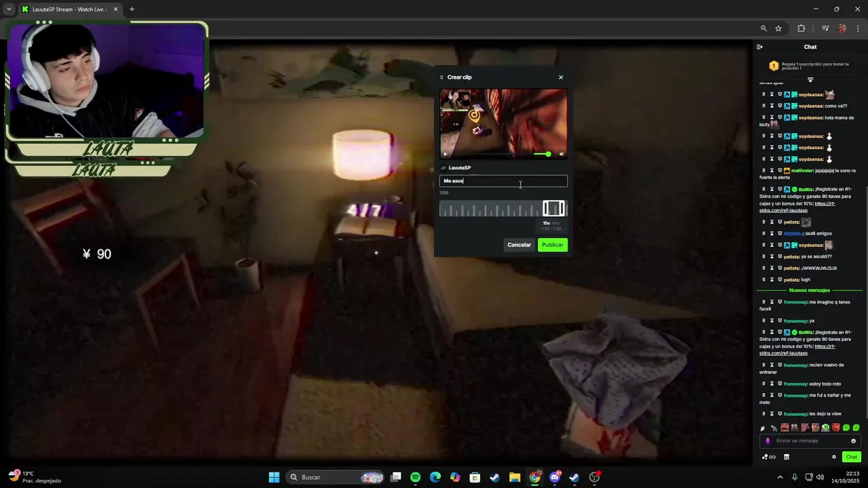Click Nuevos mensajes divider to jump down

810,290
